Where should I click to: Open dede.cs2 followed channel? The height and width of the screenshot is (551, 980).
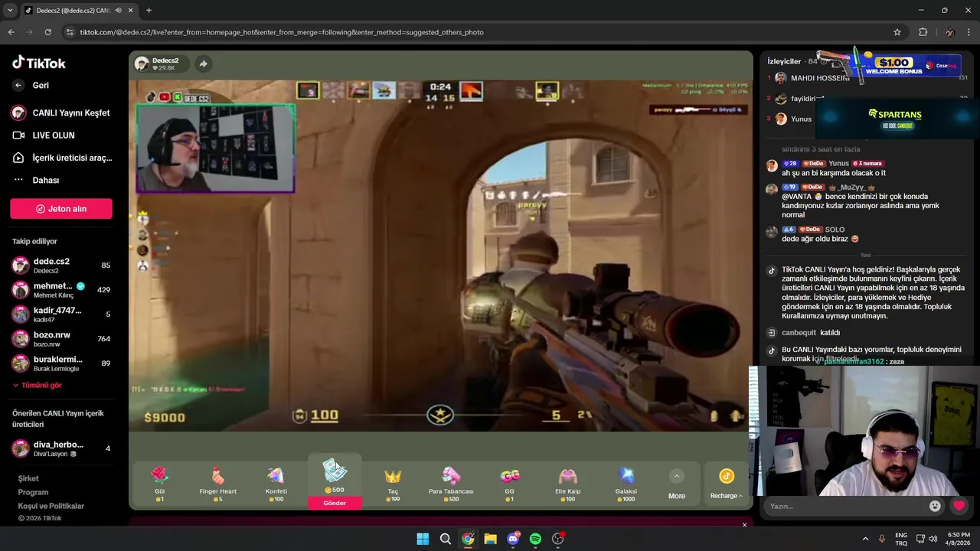coord(61,266)
